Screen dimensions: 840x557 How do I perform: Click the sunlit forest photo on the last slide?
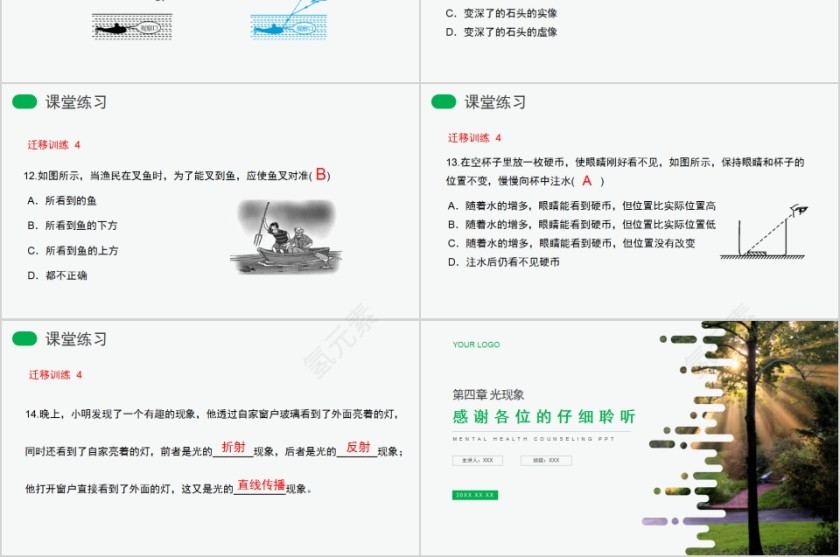tap(750, 438)
